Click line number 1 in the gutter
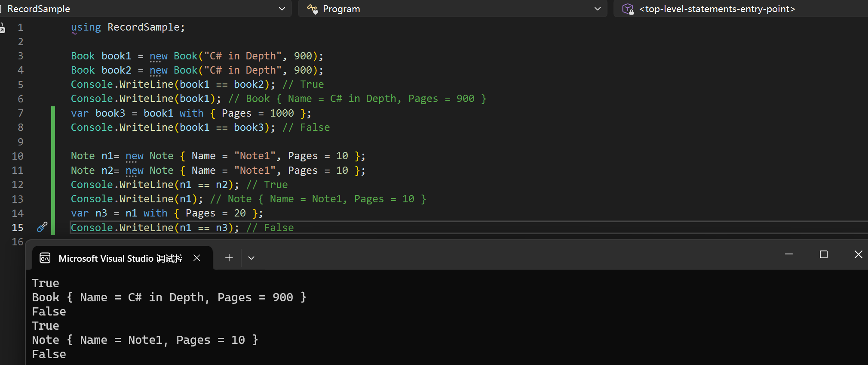The image size is (868, 365). [x=20, y=28]
